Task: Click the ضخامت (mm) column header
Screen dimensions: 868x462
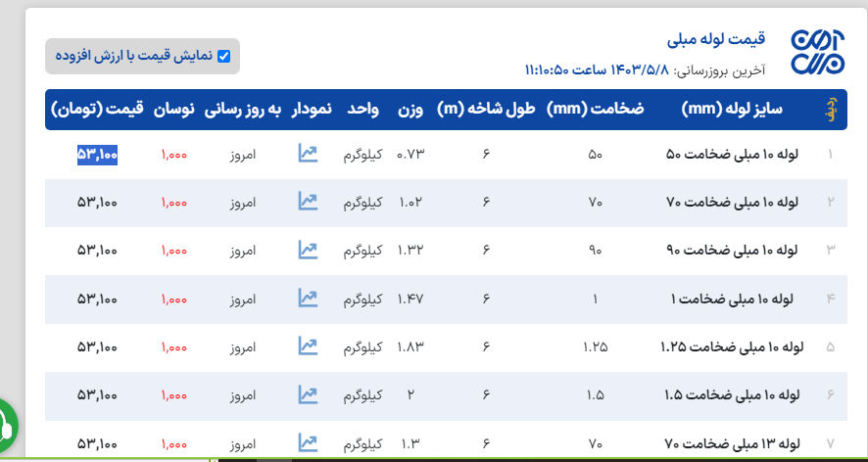Action: pos(596,110)
